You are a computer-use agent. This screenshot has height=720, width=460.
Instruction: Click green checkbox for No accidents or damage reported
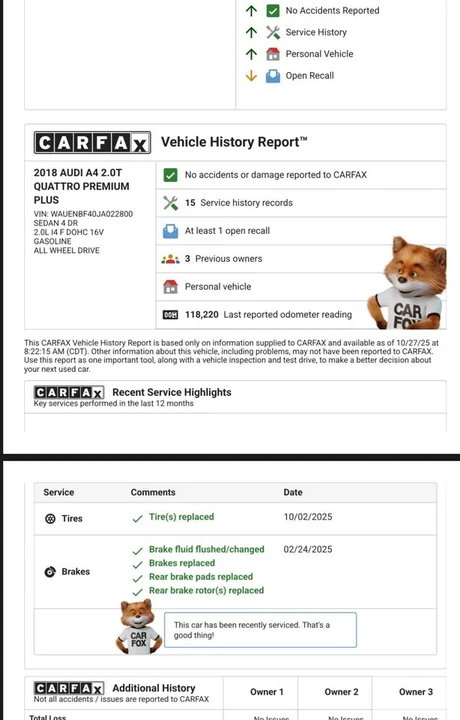click(170, 175)
